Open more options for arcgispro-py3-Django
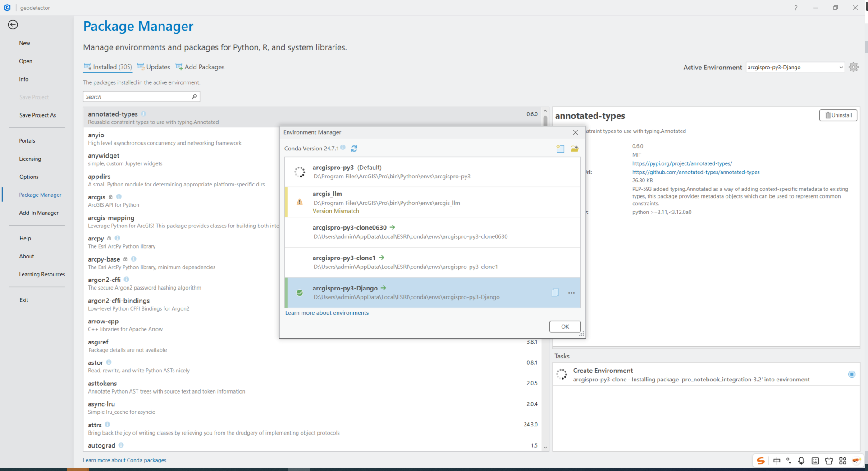 pyautogui.click(x=571, y=293)
